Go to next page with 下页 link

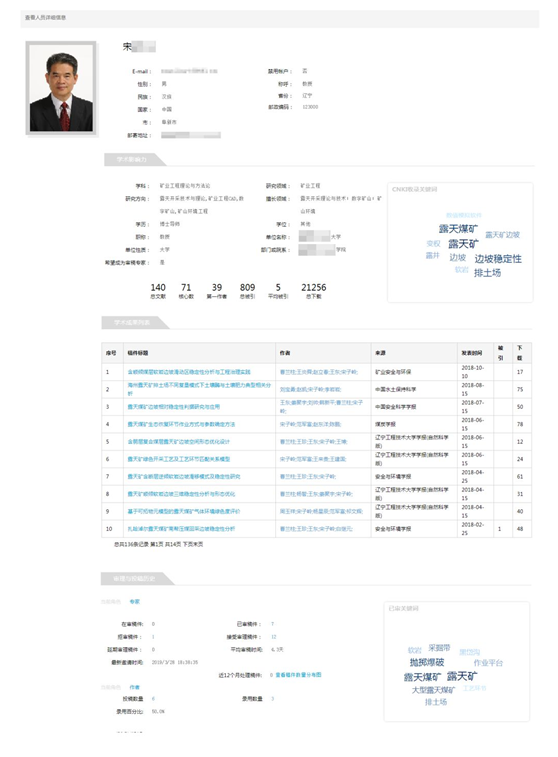(187, 545)
